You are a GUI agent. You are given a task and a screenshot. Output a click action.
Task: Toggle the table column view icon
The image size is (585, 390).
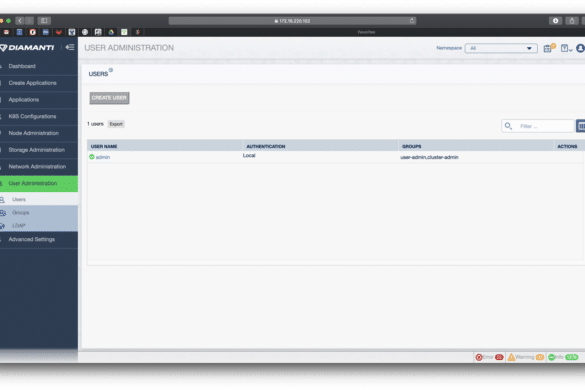coord(581,126)
